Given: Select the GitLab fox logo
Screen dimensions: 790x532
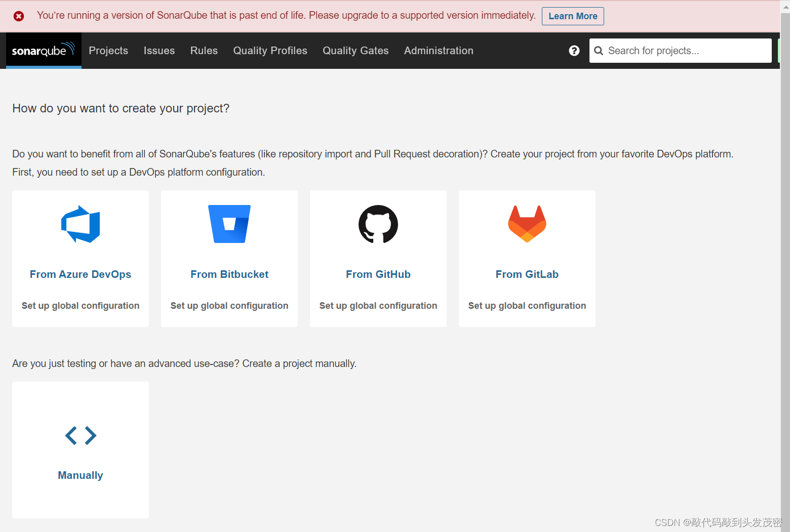Looking at the screenshot, I should (527, 224).
